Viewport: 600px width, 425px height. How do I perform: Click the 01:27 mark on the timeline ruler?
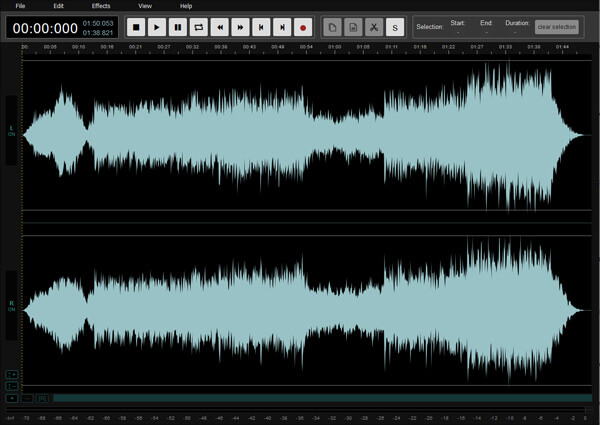coord(477,47)
